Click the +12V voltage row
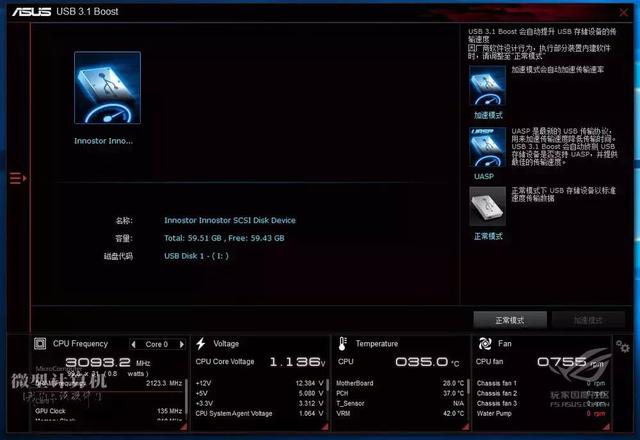640x440 pixels. click(x=260, y=383)
